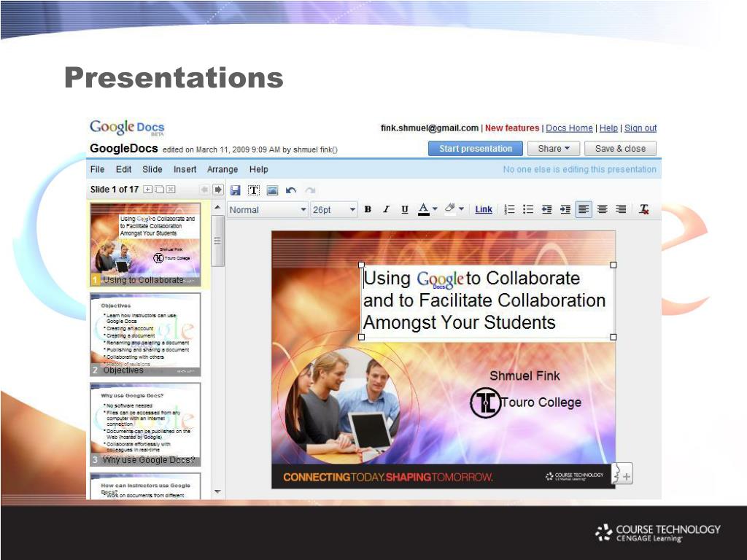Click the slide panel scrollbar thumb
The image size is (747, 560).
[x=217, y=241]
